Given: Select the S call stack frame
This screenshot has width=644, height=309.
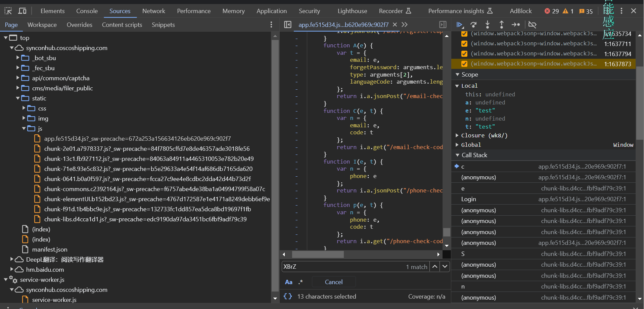Looking at the screenshot, I should coord(543,254).
